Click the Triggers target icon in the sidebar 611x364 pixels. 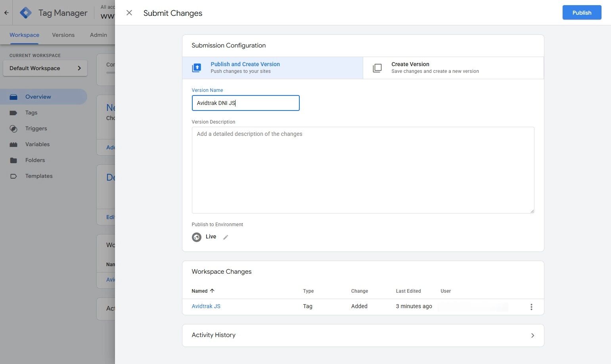[x=13, y=129]
